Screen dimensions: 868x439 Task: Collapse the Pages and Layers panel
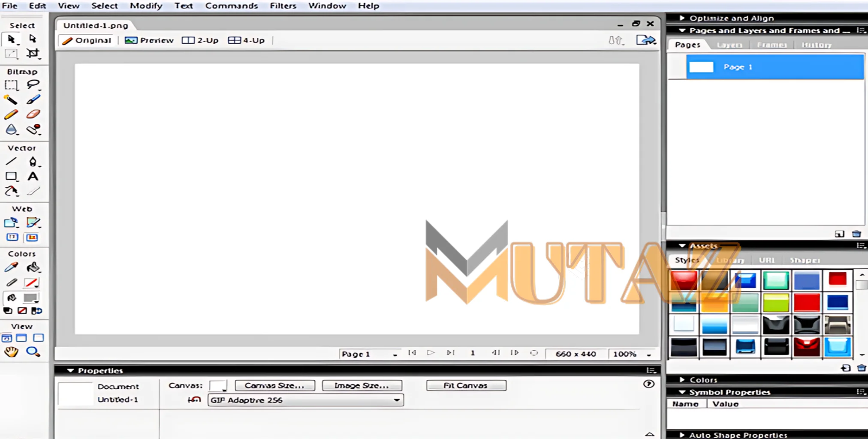point(682,30)
